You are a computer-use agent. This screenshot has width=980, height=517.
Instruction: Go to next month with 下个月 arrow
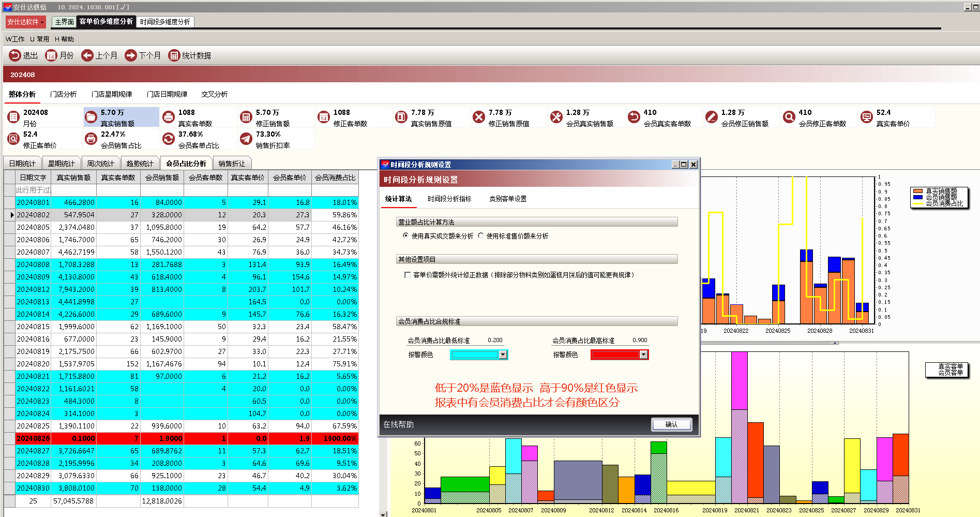pyautogui.click(x=131, y=55)
